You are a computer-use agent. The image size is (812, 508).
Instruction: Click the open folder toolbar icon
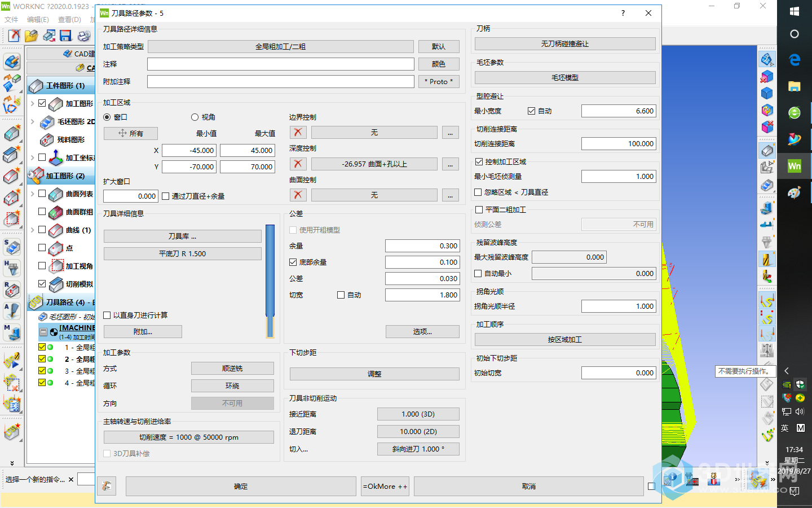[x=31, y=36]
